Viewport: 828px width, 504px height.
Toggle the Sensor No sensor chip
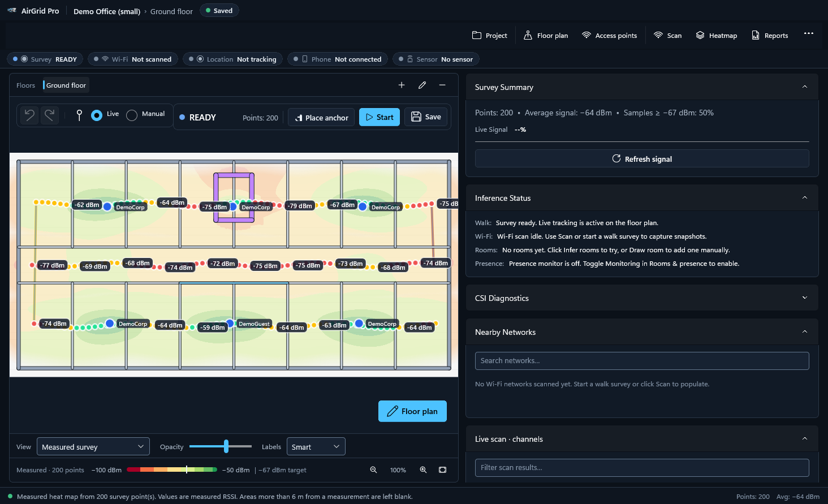436,59
